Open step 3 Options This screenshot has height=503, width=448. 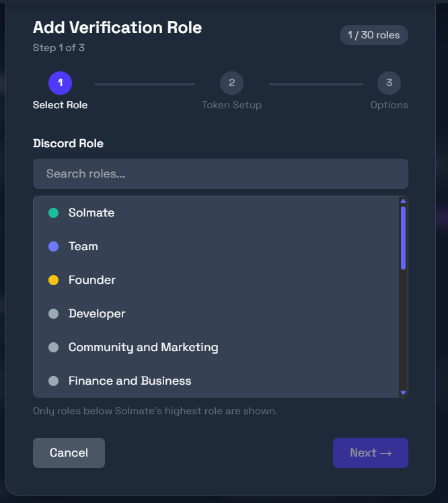[389, 83]
